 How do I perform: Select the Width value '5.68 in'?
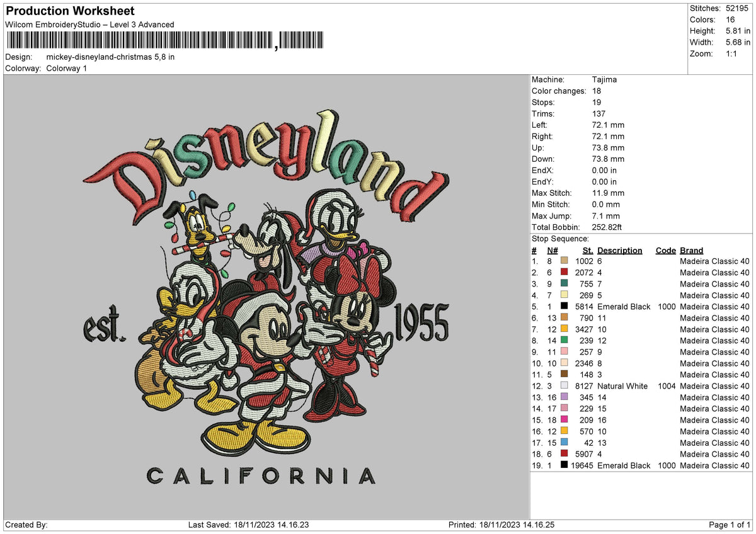(x=737, y=42)
